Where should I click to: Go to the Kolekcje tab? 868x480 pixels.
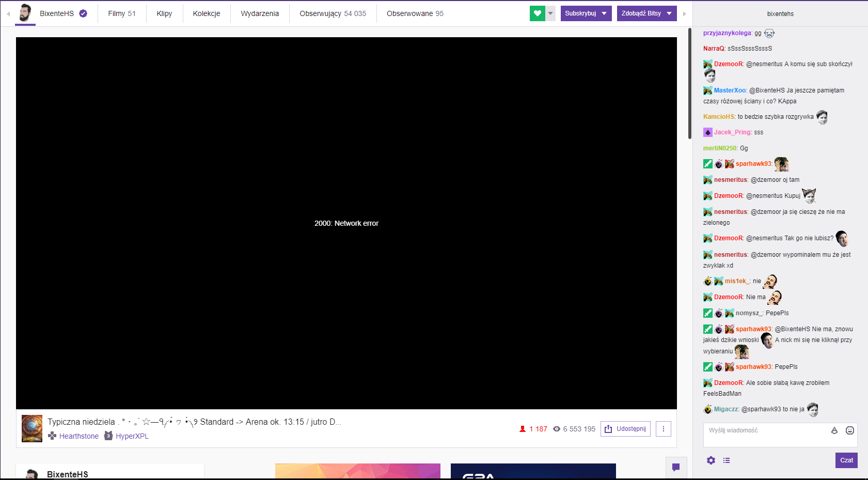pos(207,13)
